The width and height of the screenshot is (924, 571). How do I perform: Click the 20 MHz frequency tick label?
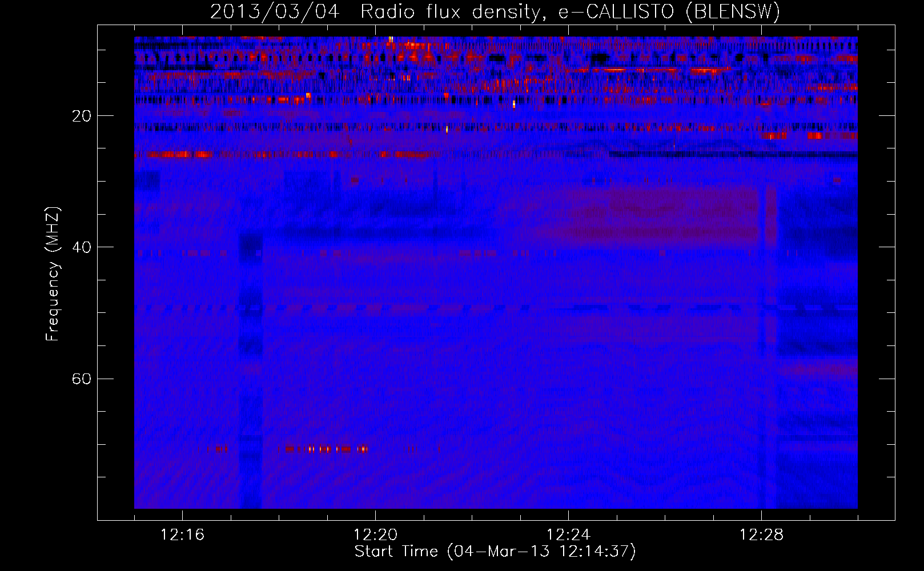point(81,116)
